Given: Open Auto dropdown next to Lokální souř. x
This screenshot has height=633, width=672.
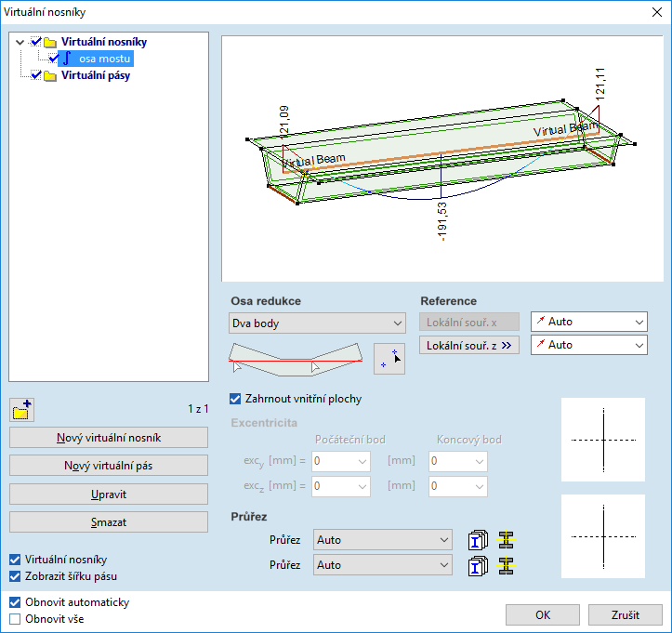Looking at the screenshot, I should [588, 322].
